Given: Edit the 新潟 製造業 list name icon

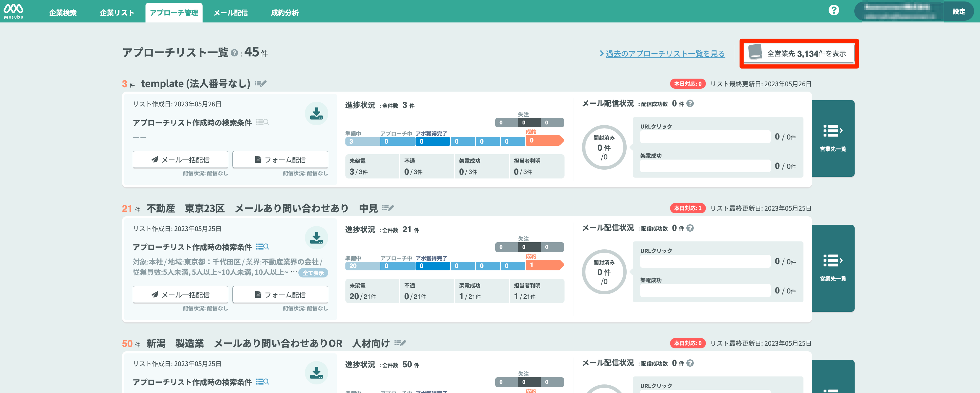Looking at the screenshot, I should (400, 343).
